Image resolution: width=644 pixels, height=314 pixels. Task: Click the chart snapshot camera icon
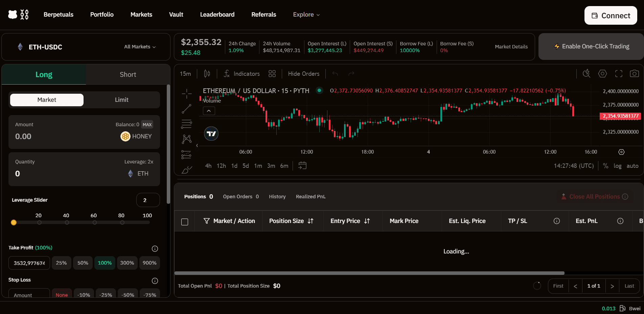[x=634, y=74]
